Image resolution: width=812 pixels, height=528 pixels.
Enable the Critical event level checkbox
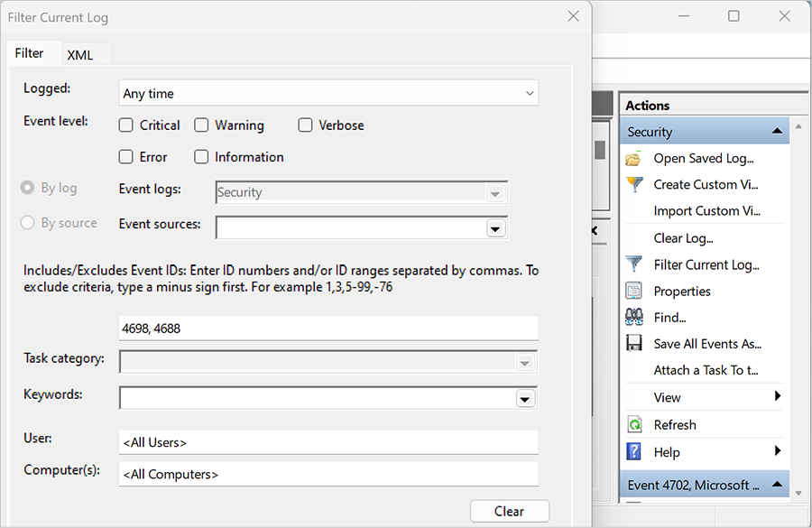click(125, 125)
